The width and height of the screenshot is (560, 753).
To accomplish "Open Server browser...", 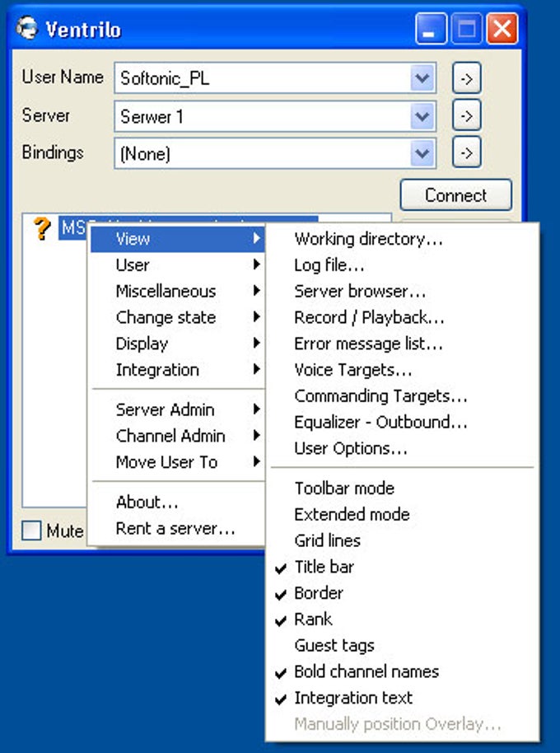I will pos(402,291).
